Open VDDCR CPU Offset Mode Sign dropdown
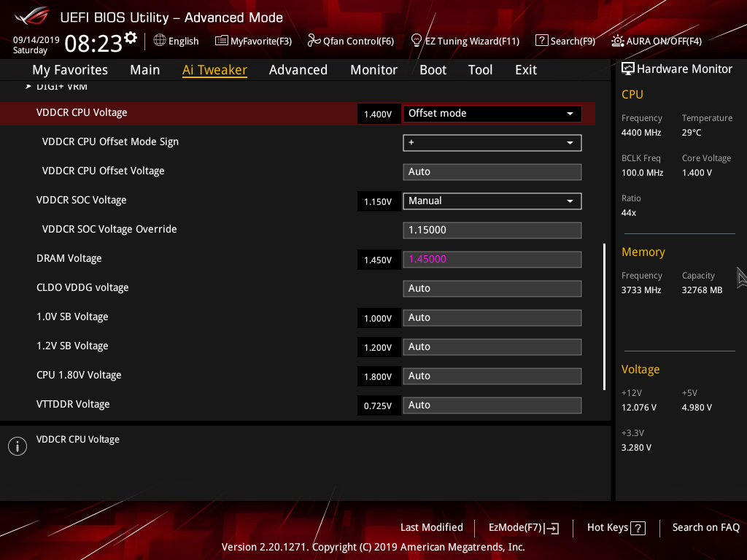 492,142
